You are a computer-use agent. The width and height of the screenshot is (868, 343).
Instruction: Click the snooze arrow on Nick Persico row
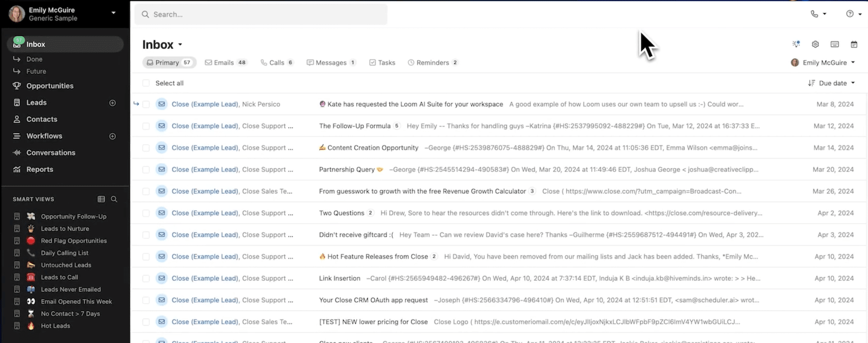tap(136, 104)
